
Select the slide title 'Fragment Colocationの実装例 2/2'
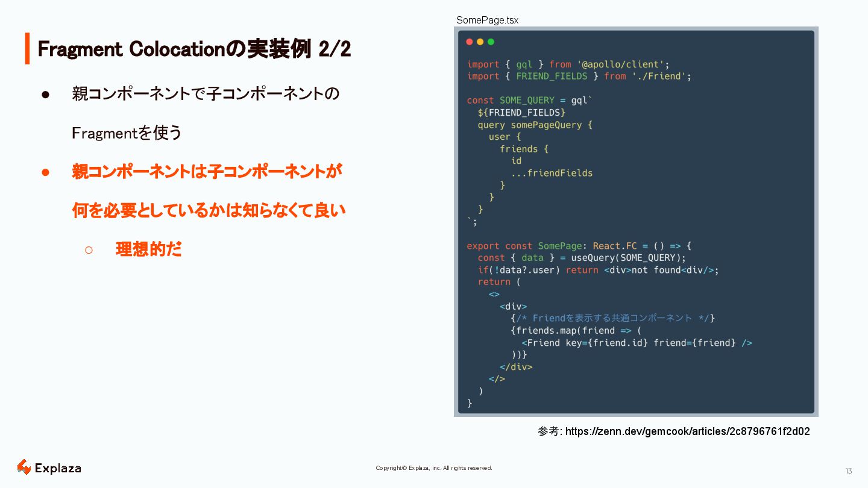click(x=194, y=49)
